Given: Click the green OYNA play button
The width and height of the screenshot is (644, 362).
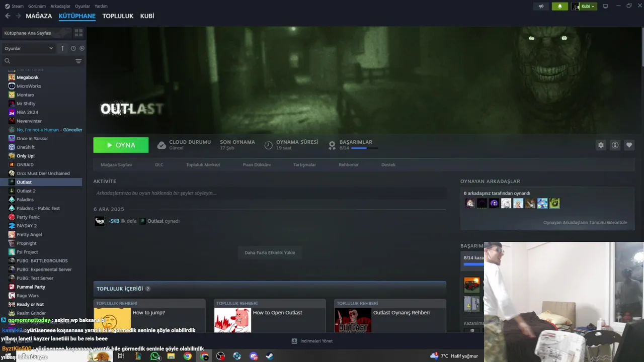Looking at the screenshot, I should tap(121, 145).
